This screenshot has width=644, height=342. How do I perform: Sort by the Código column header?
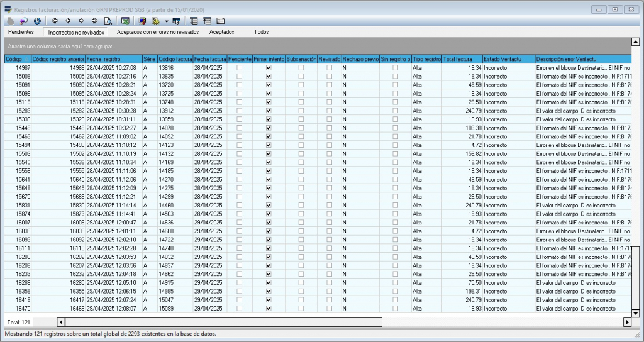tap(18, 60)
